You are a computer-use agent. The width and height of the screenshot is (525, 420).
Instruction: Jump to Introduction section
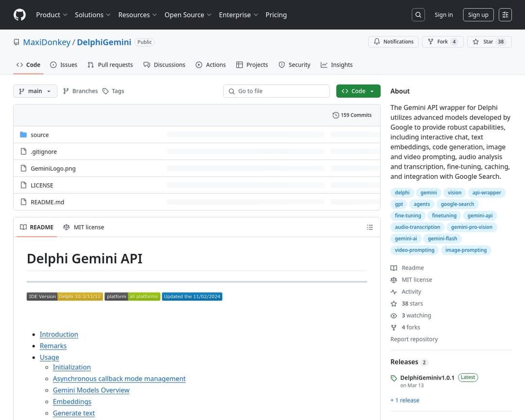click(59, 334)
